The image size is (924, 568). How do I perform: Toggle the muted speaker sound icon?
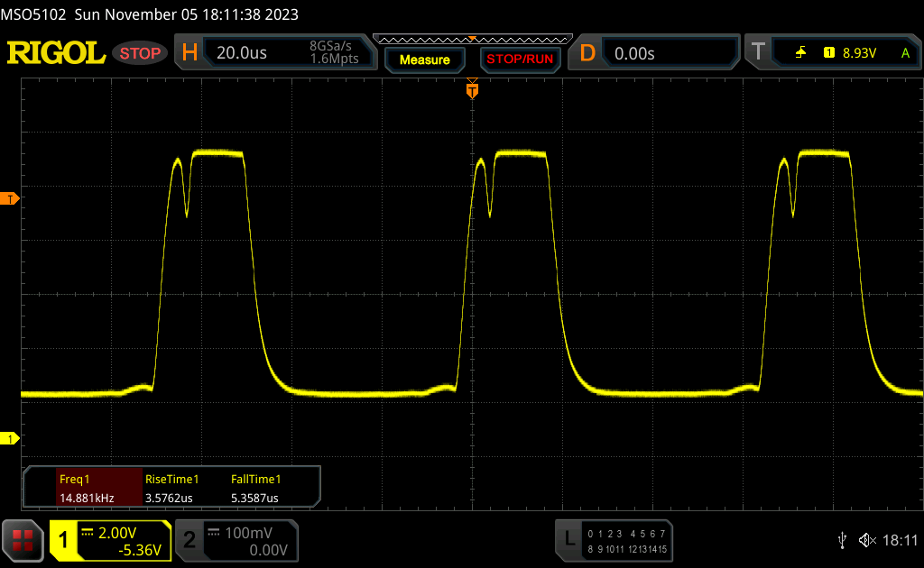pyautogui.click(x=867, y=540)
